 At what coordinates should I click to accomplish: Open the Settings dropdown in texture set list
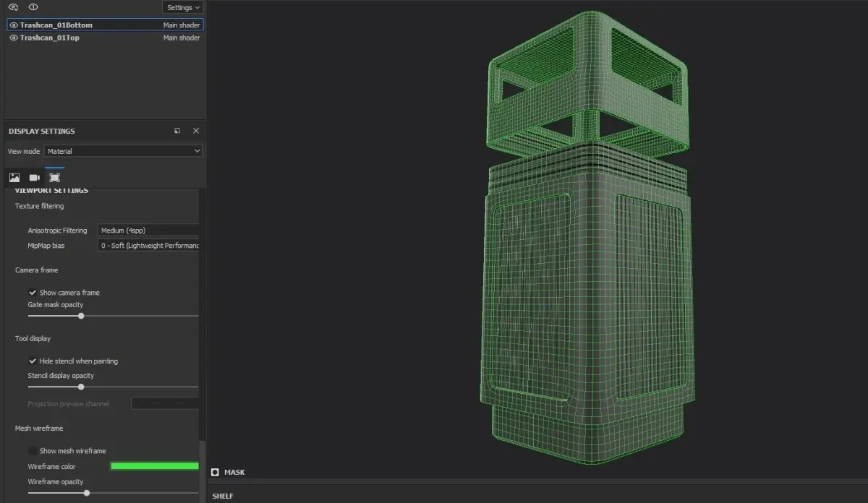pos(183,7)
